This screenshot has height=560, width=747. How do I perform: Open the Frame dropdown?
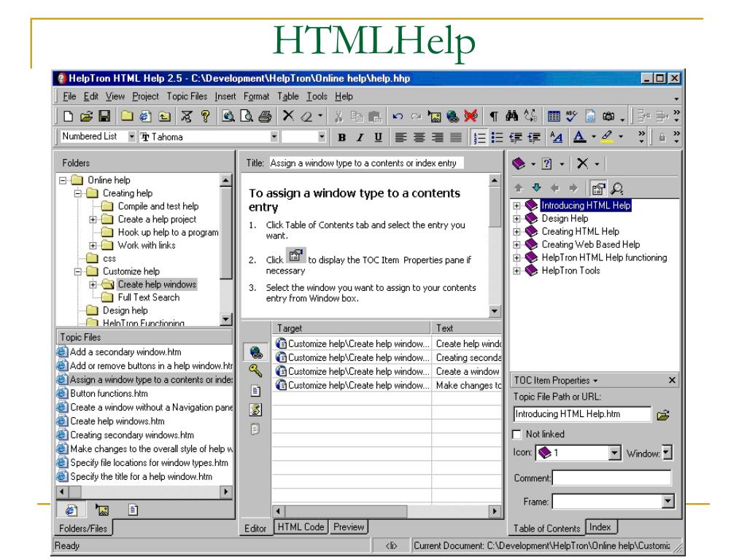[x=668, y=501]
